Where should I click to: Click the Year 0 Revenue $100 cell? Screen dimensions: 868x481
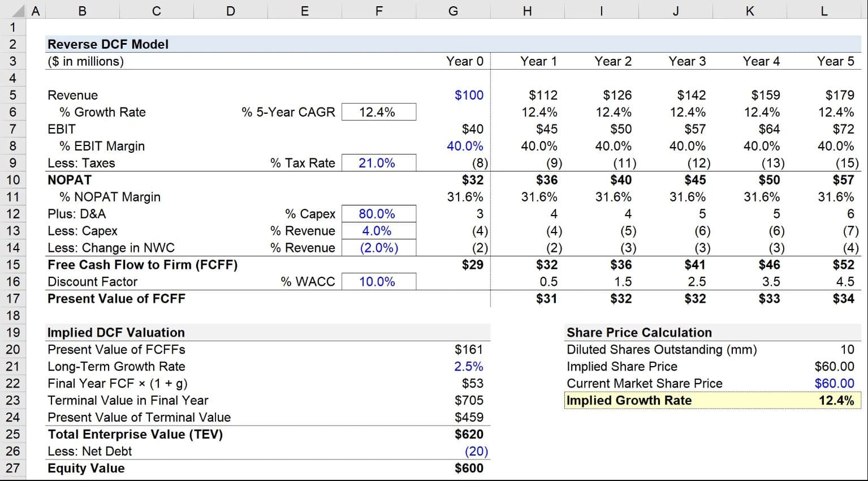coord(468,95)
